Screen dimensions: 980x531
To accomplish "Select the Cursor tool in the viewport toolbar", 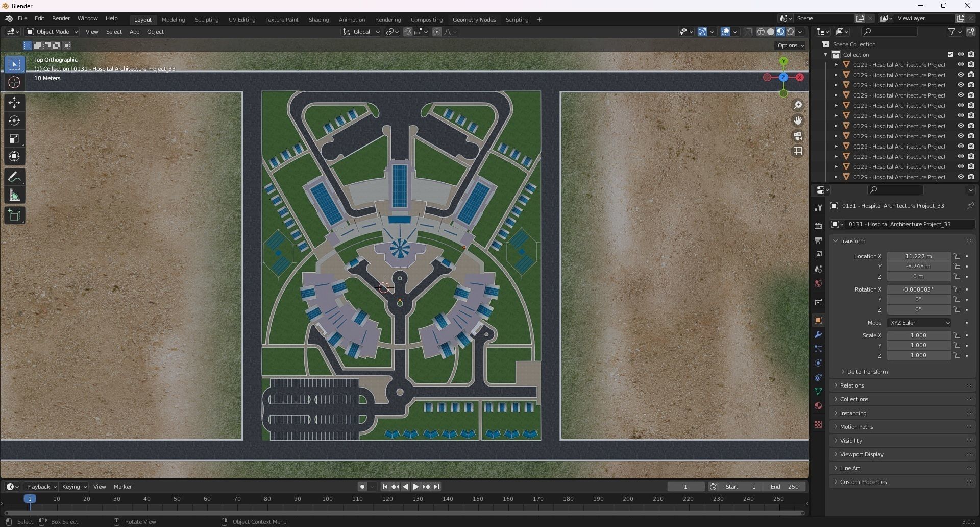I will 14,82.
